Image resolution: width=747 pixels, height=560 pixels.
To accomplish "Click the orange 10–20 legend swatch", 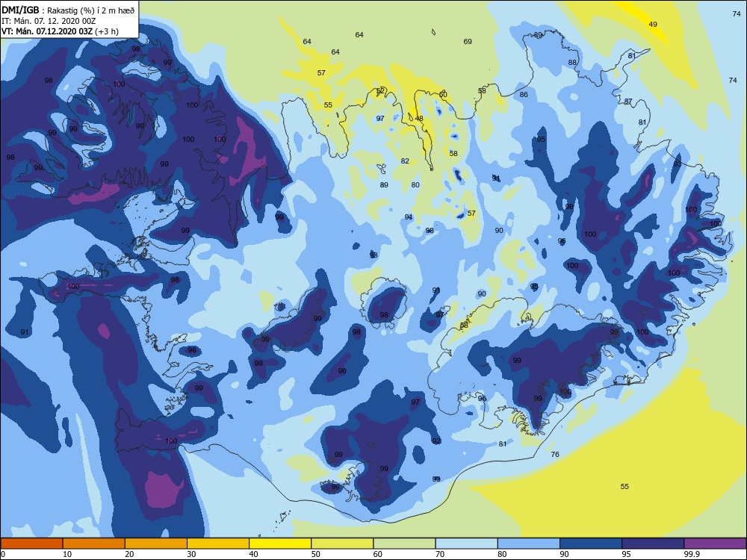I will pyautogui.click(x=94, y=544).
